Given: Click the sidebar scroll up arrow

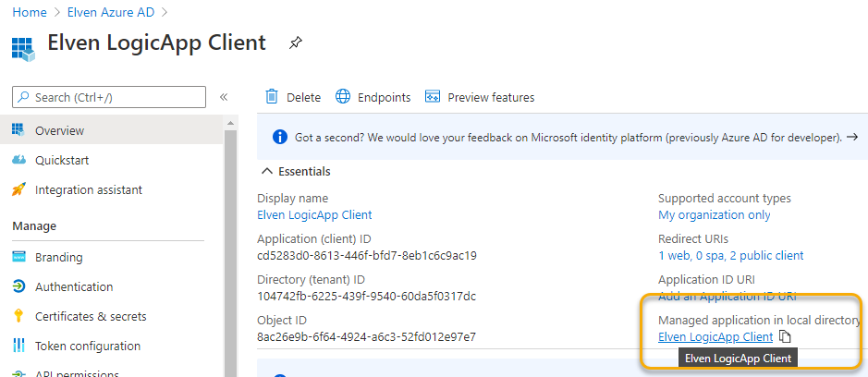Looking at the screenshot, I should pyautogui.click(x=230, y=123).
